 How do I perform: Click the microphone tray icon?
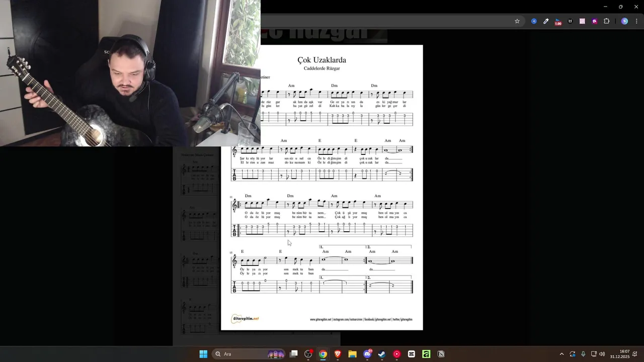[x=583, y=354]
